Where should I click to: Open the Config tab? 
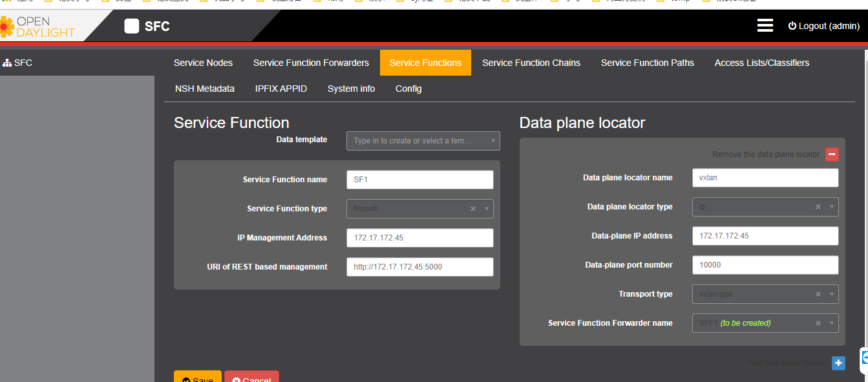[x=408, y=89]
